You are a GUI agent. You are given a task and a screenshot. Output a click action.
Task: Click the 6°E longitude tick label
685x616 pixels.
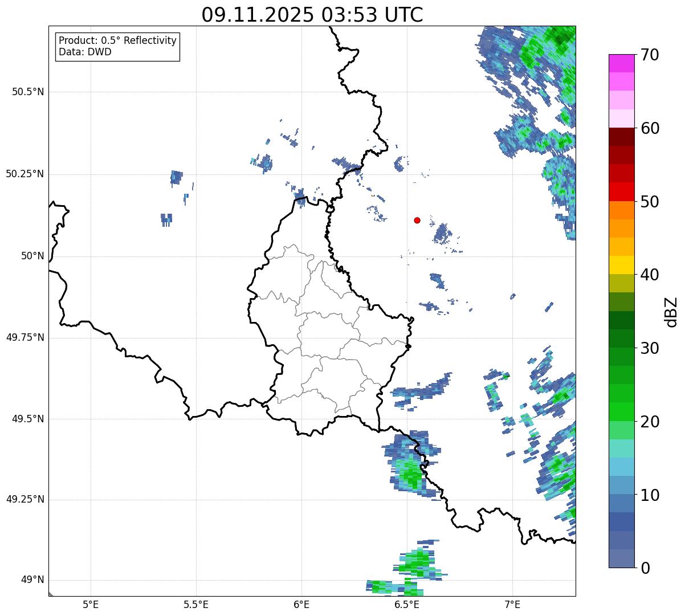[x=301, y=605]
